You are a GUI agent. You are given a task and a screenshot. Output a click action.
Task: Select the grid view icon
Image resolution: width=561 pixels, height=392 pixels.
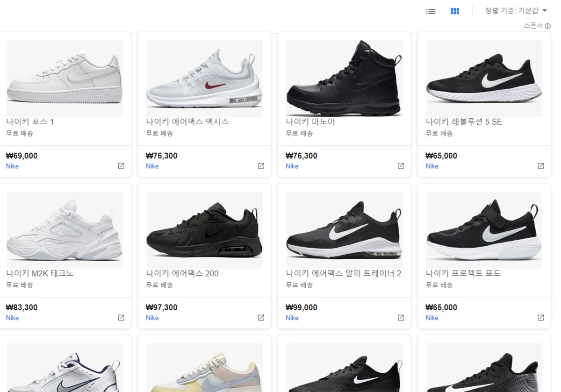click(x=454, y=11)
